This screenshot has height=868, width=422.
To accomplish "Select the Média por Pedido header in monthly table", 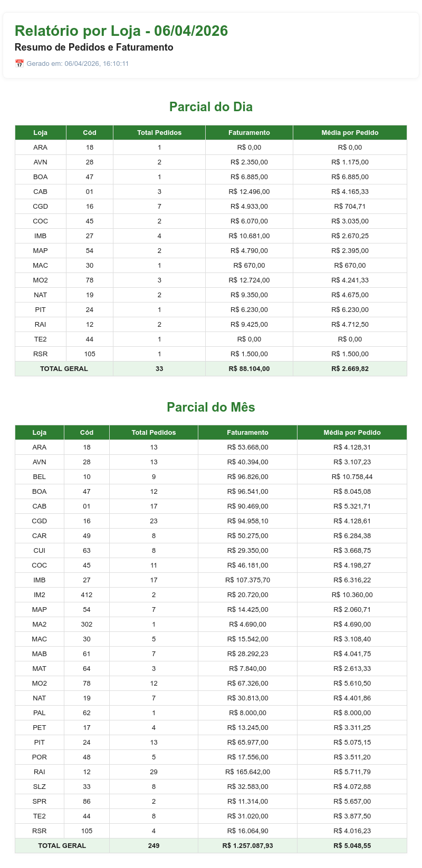I will [352, 433].
